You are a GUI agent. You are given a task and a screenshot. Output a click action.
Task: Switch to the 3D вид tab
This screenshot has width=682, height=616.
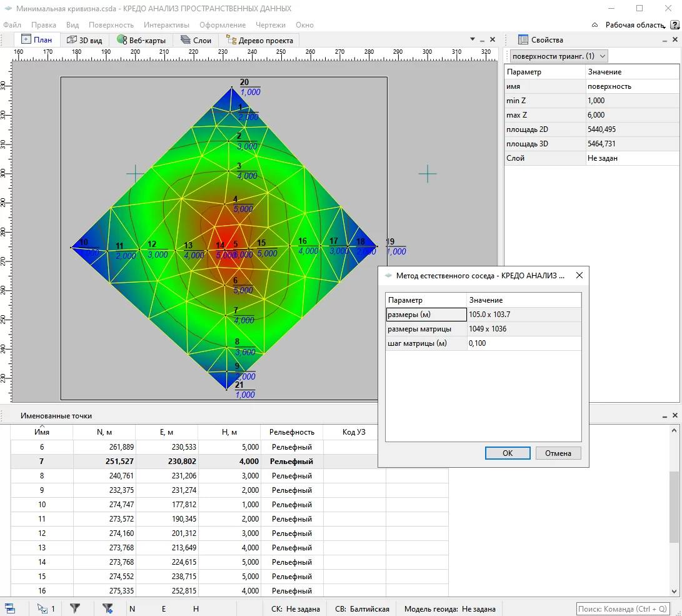84,40
